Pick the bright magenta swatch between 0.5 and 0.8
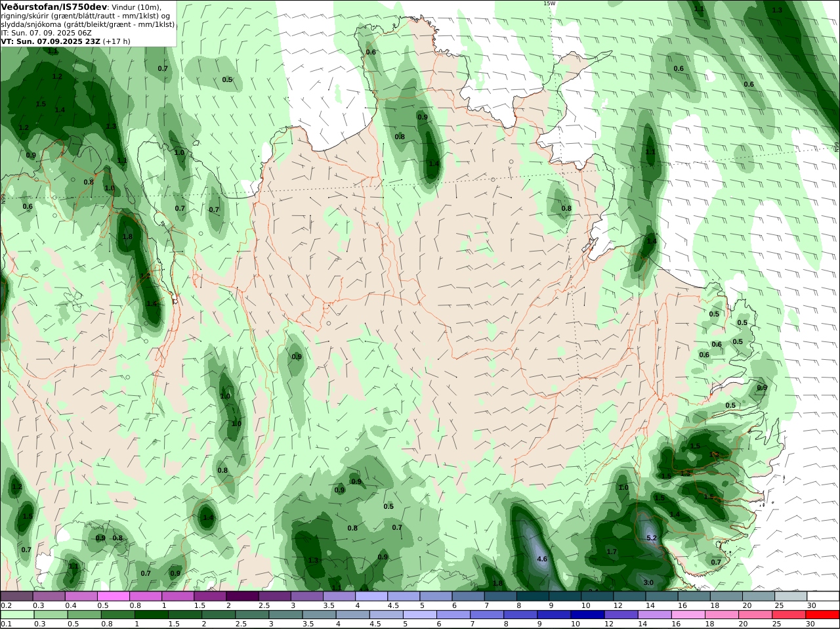Screen dimensions: 840x629 113,596
